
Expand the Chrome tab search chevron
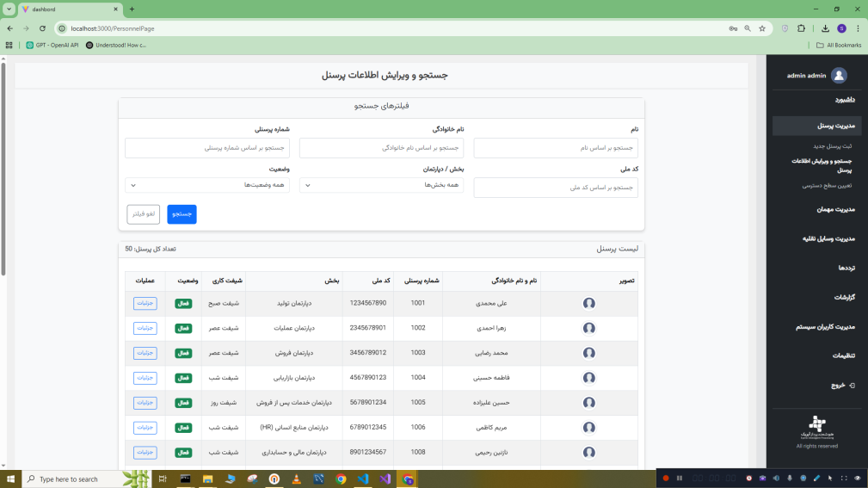pyautogui.click(x=8, y=9)
